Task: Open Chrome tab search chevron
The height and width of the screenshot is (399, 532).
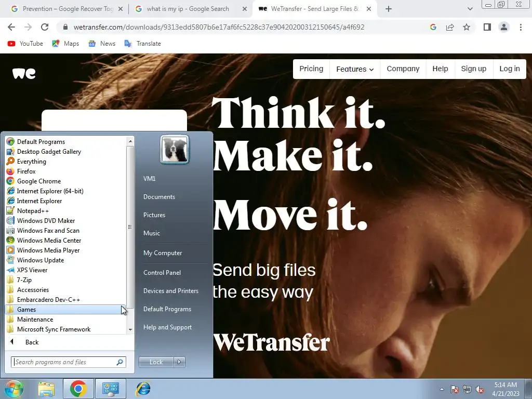Action: 470,9
